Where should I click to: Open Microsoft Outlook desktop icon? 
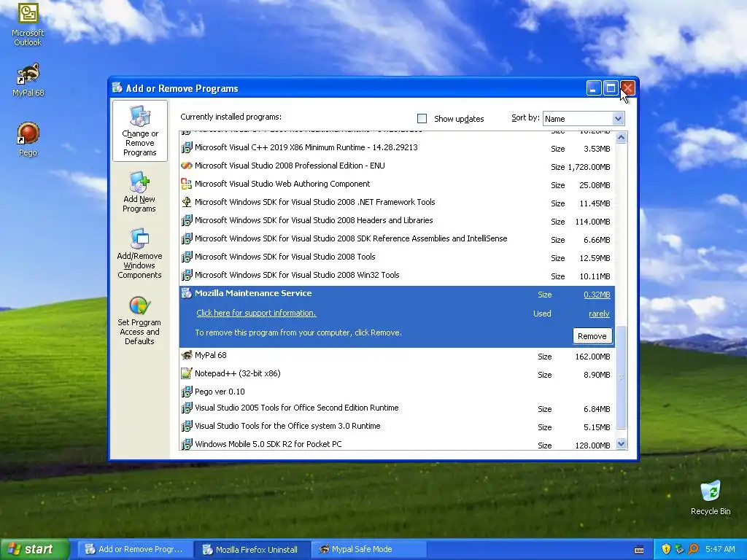[x=28, y=25]
